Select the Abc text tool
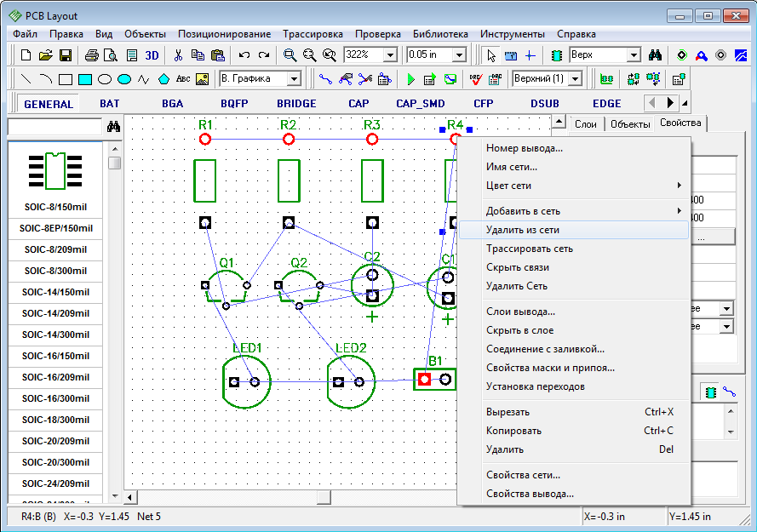The height and width of the screenshot is (532, 757). (183, 78)
